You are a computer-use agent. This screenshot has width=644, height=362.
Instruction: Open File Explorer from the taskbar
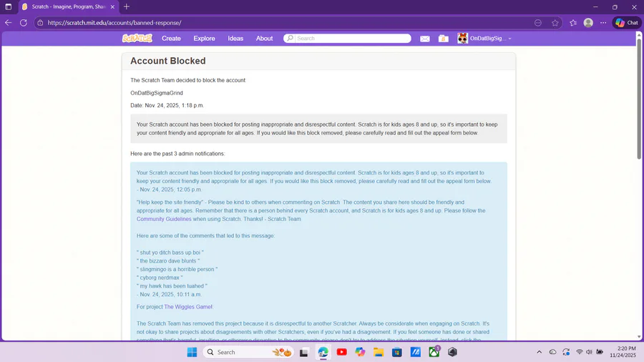[379, 352]
